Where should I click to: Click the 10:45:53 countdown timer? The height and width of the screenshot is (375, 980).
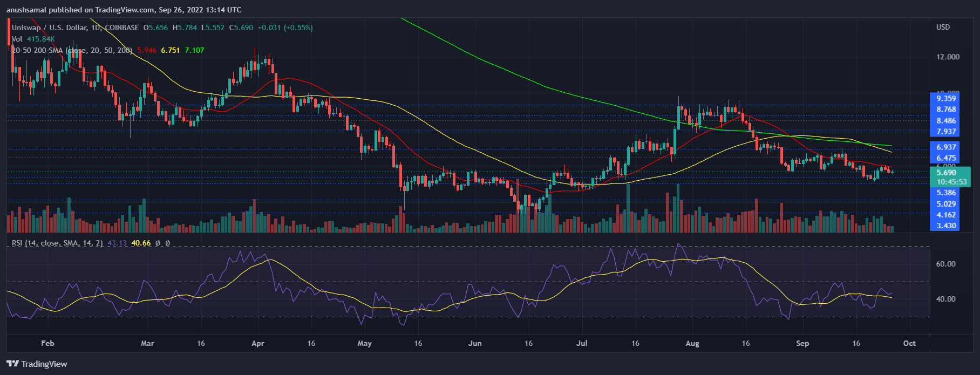pos(951,182)
